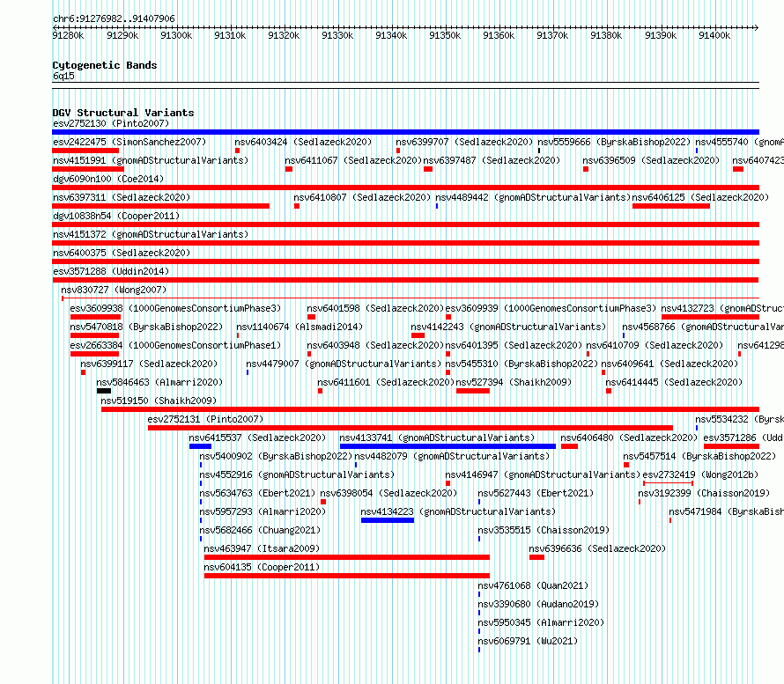The height and width of the screenshot is (684, 784).
Task: Select the black nsv5846463 variant bar
Action: (x=104, y=391)
